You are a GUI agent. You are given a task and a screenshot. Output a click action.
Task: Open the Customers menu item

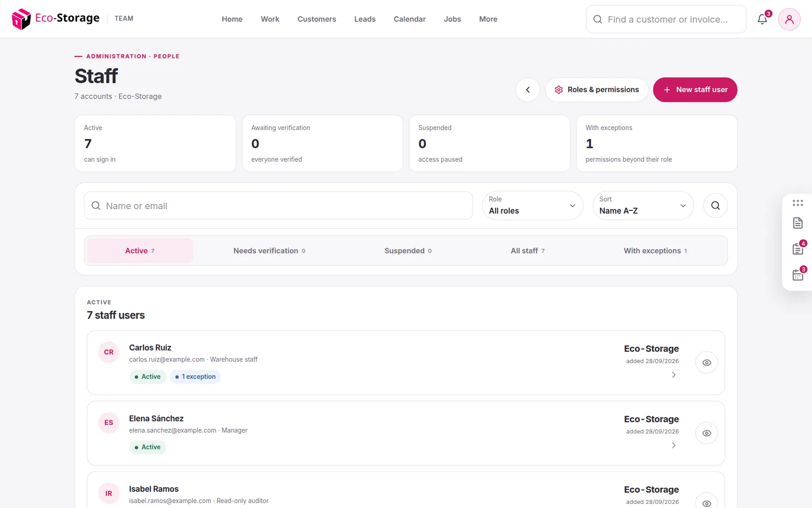[x=317, y=19]
